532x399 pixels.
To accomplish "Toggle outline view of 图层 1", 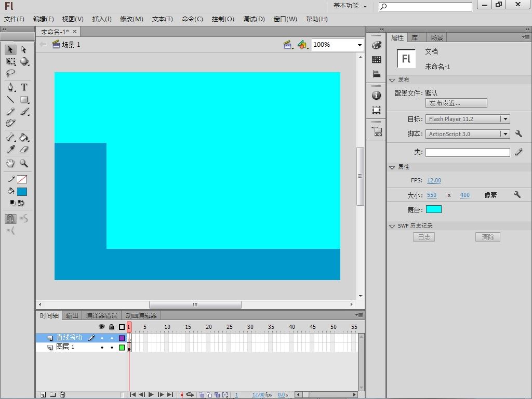I will [x=122, y=348].
